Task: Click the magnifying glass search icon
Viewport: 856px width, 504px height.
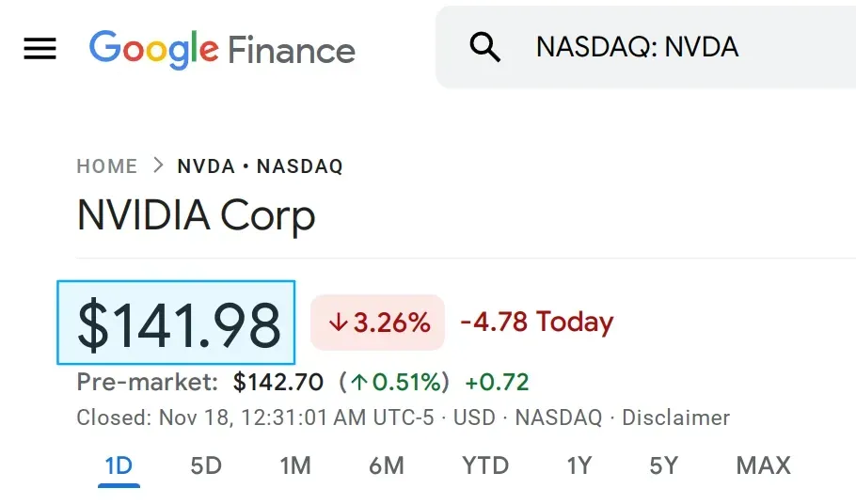Action: point(484,47)
